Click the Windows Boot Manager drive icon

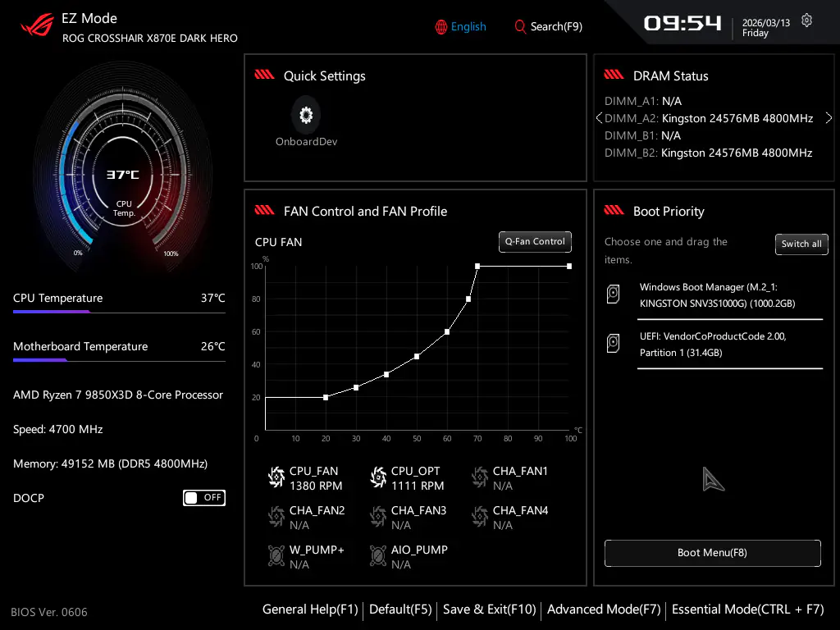614,294
